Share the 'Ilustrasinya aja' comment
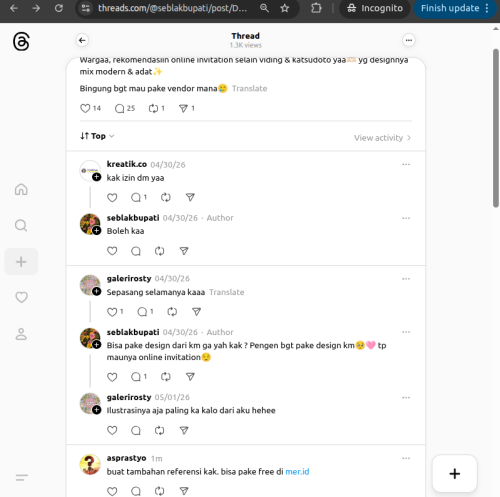This screenshot has height=497, width=500. (184, 430)
